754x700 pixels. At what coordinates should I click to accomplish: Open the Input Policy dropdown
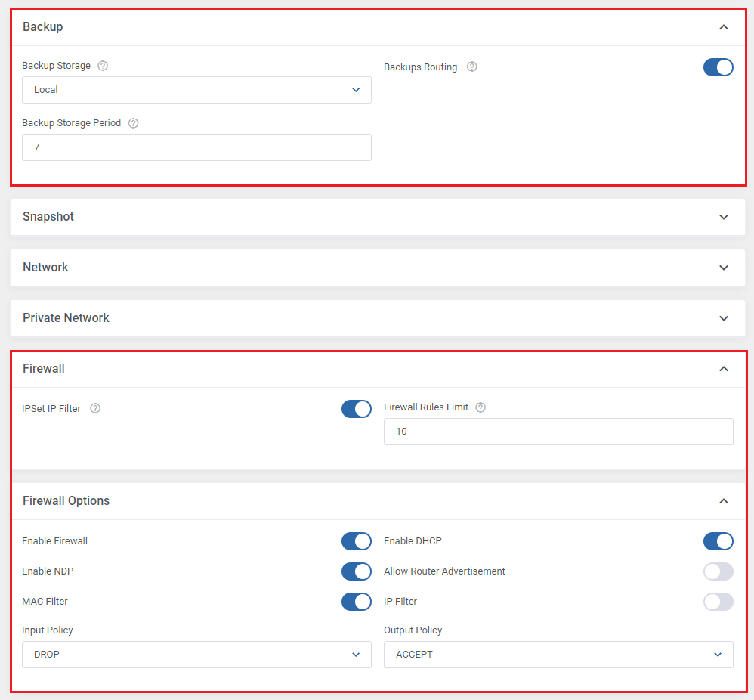[x=196, y=655]
